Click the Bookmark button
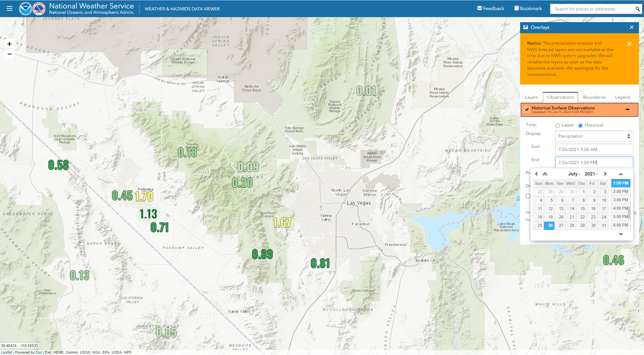644x355 pixels. (x=528, y=8)
